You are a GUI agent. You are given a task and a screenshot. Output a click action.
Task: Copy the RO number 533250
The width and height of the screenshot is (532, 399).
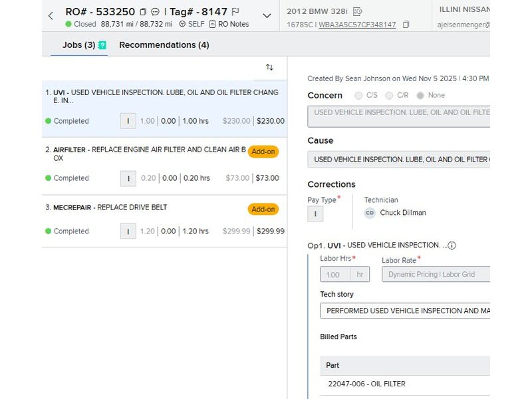coord(143,12)
